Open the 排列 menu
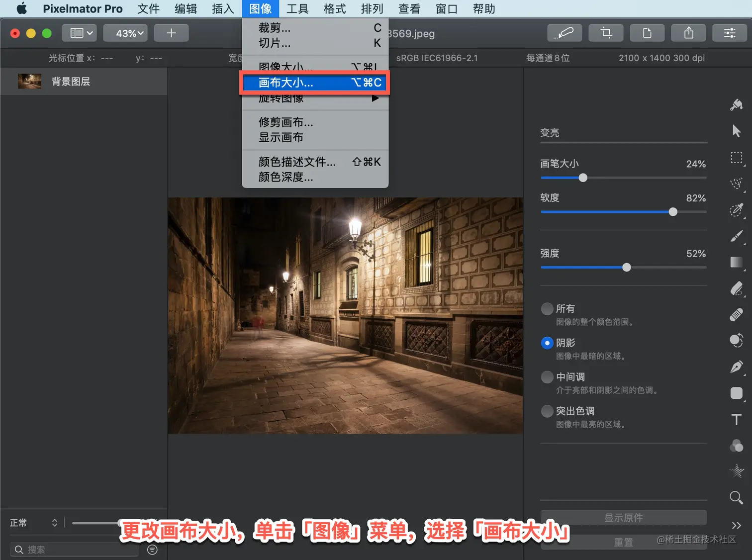 pyautogui.click(x=372, y=8)
